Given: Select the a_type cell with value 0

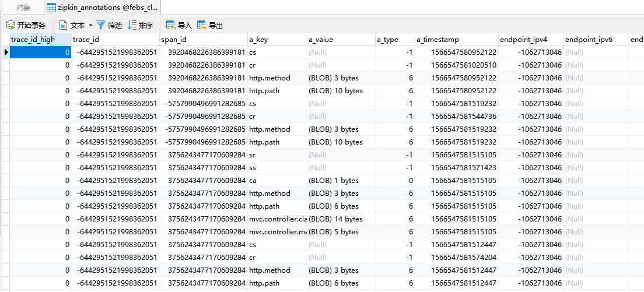Looking at the screenshot, I should pos(395,181).
